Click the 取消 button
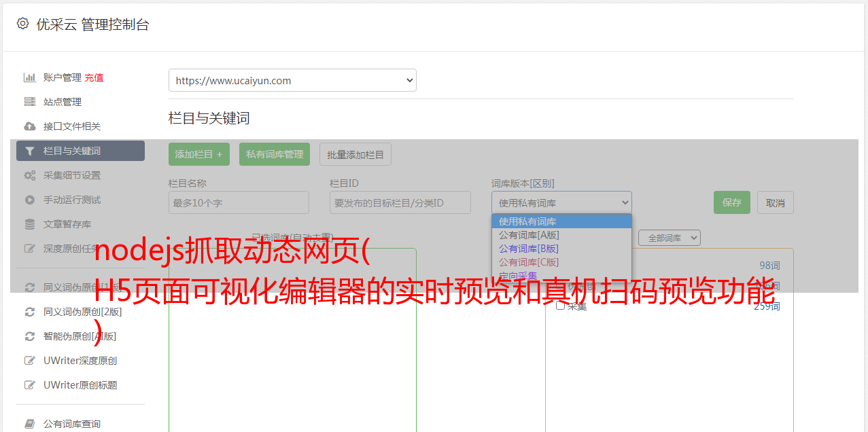The width and height of the screenshot is (868, 432). (x=776, y=202)
